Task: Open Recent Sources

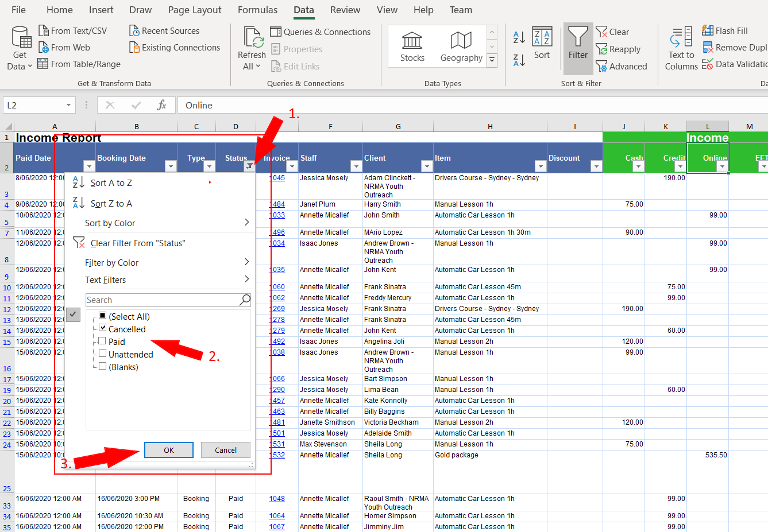Action: [x=164, y=31]
